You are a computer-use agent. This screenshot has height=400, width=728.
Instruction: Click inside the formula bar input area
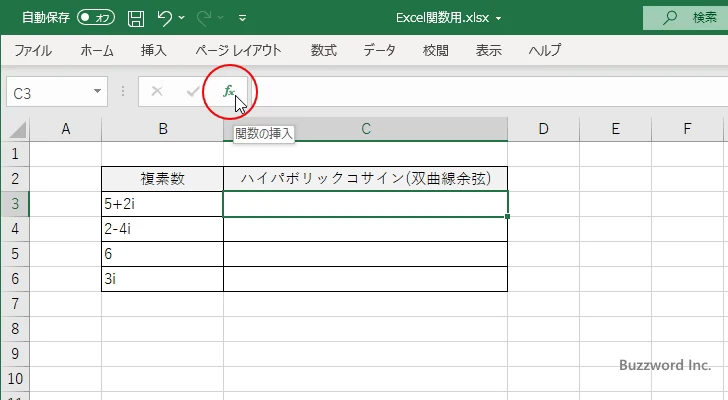tap(480, 91)
